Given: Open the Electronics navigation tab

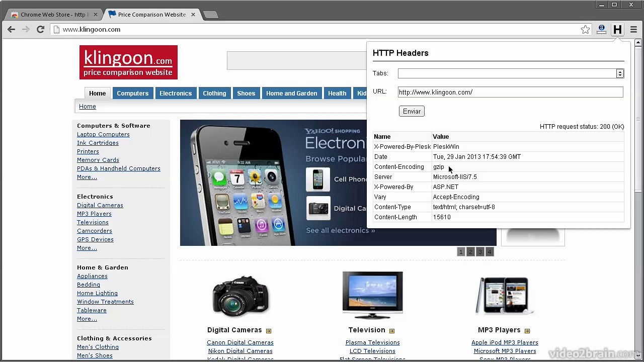Looking at the screenshot, I should 176,93.
